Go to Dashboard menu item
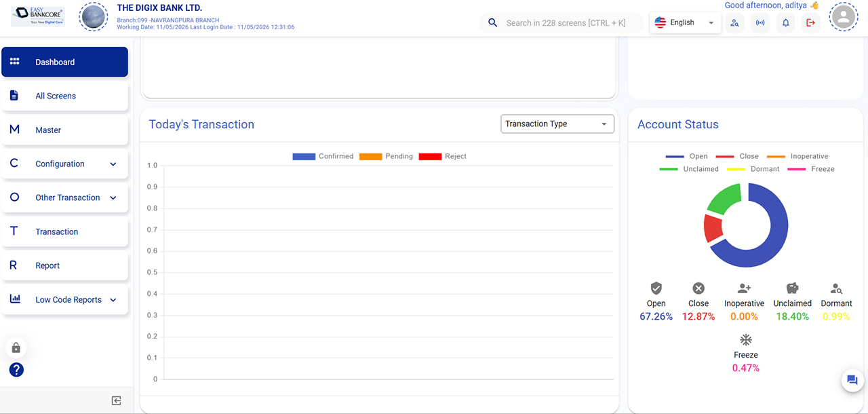 pos(64,62)
